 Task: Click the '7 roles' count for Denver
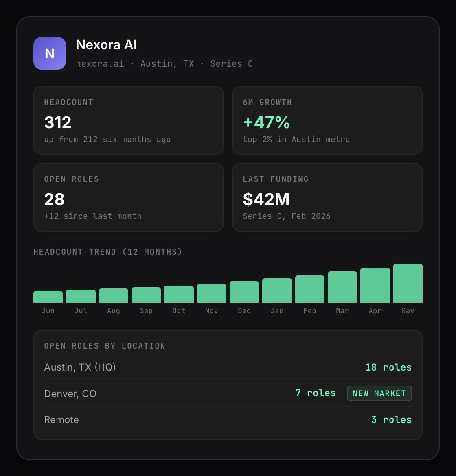316,393
